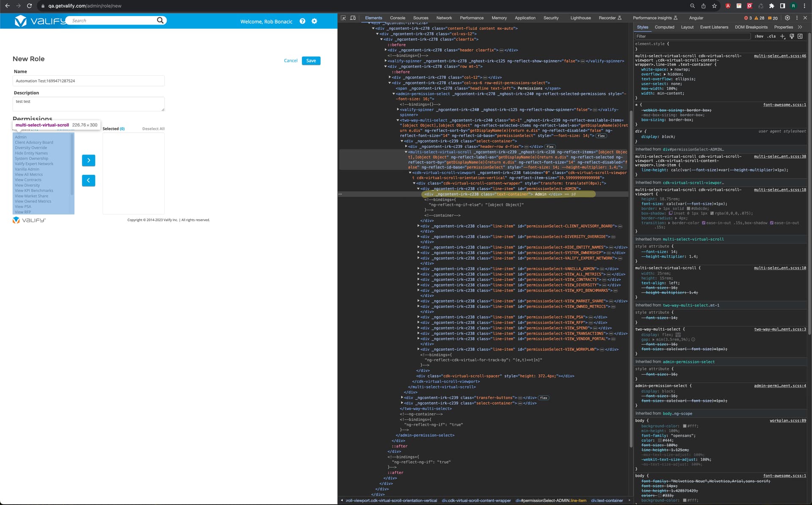Click the inspect element picker icon
812x505 pixels.
pos(343,18)
